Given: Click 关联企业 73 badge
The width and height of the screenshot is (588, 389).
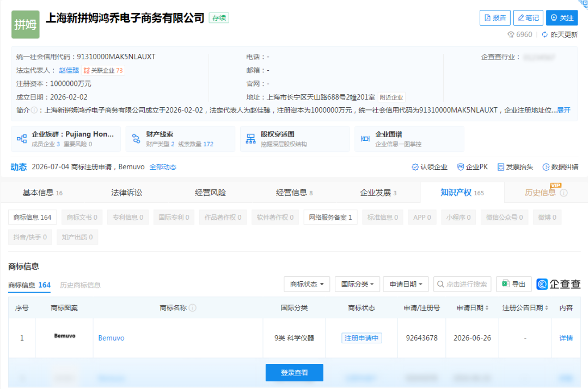Looking at the screenshot, I should click(103, 70).
